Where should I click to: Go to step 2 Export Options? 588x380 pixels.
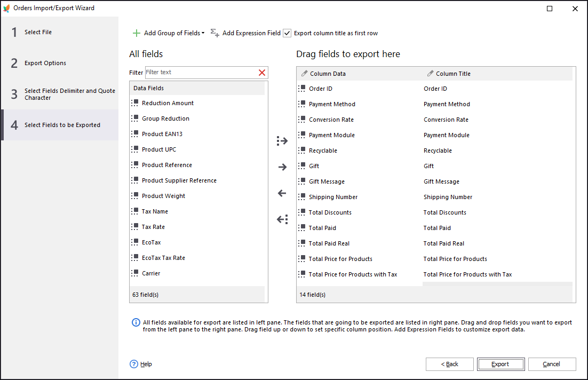coord(60,63)
